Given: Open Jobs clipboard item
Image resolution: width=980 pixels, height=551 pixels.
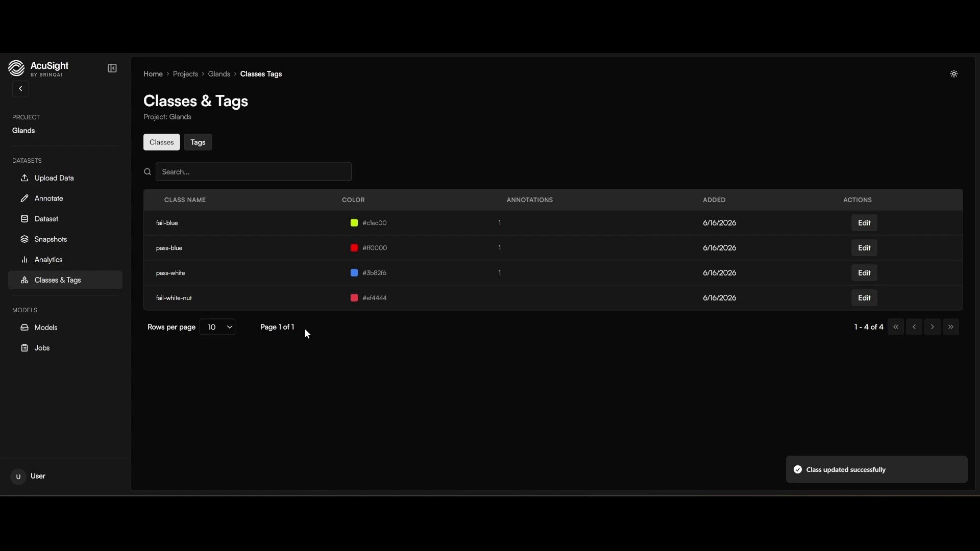Looking at the screenshot, I should pyautogui.click(x=65, y=348).
